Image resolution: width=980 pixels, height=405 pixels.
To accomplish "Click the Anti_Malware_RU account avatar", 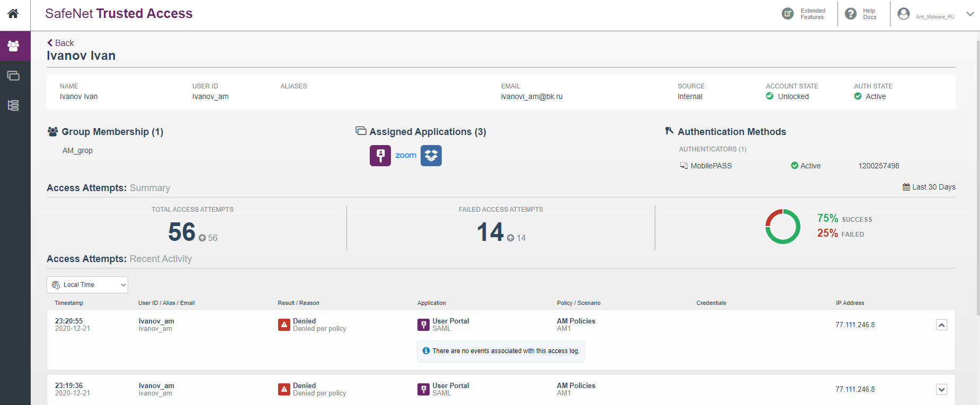I will tap(904, 14).
